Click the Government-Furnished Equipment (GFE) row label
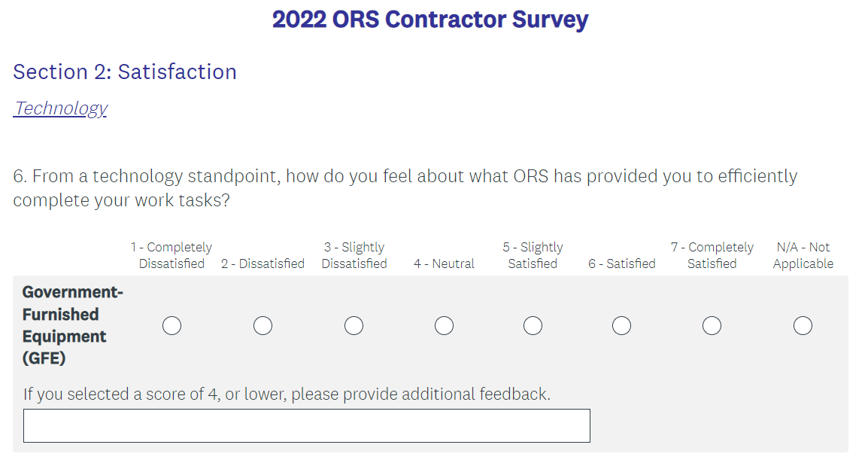868x460 pixels. tap(72, 325)
